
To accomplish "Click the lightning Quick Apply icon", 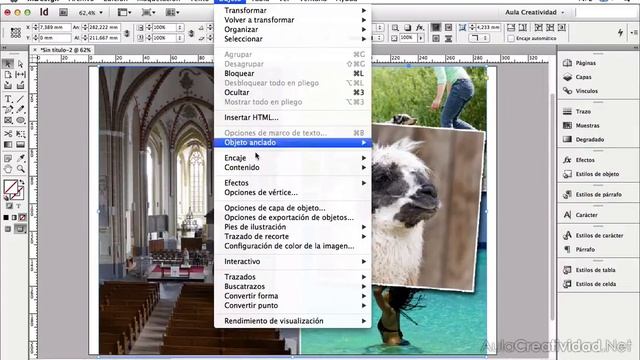I will point(620,32).
